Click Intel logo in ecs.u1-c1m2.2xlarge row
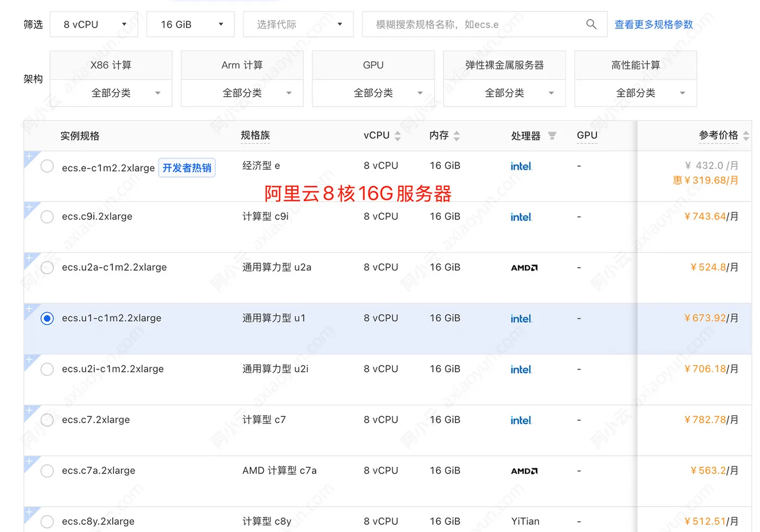Image resolution: width=760 pixels, height=532 pixels. pos(521,319)
